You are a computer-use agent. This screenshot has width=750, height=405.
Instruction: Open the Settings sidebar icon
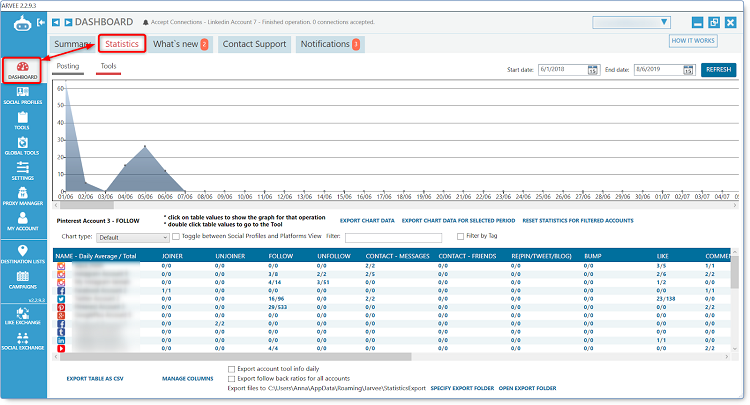(x=22, y=171)
